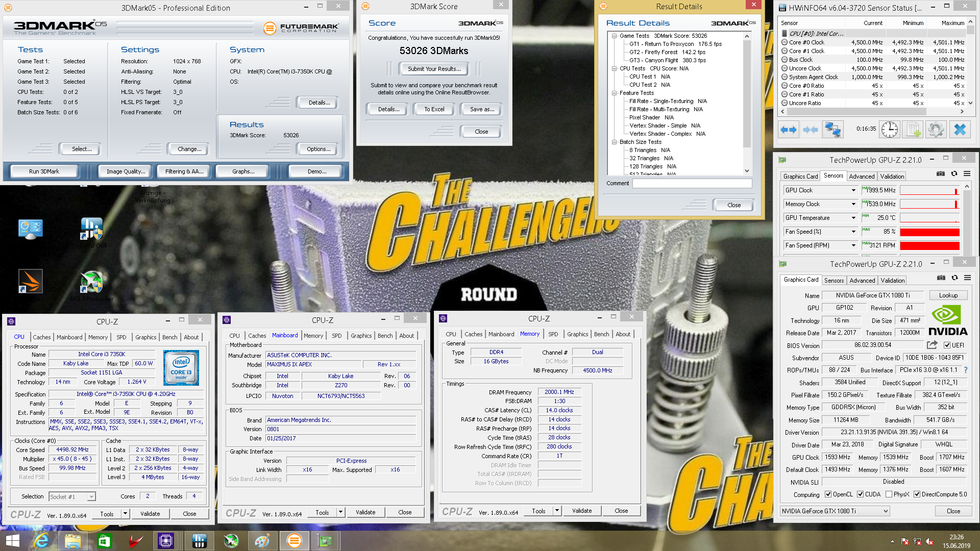The height and width of the screenshot is (551, 980).
Task: Toggle DirectCompute 5.0 checkbox in GPU-Z
Action: pos(917,494)
